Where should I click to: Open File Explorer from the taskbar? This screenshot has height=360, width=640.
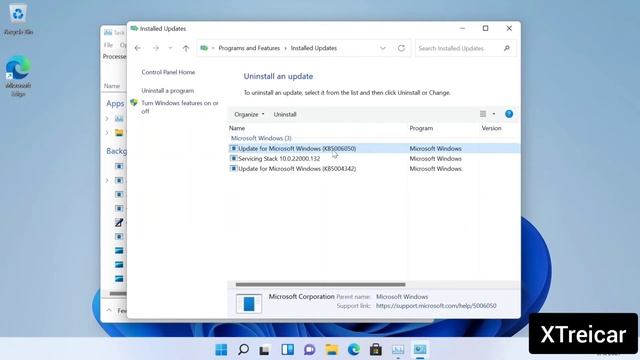coord(331,349)
